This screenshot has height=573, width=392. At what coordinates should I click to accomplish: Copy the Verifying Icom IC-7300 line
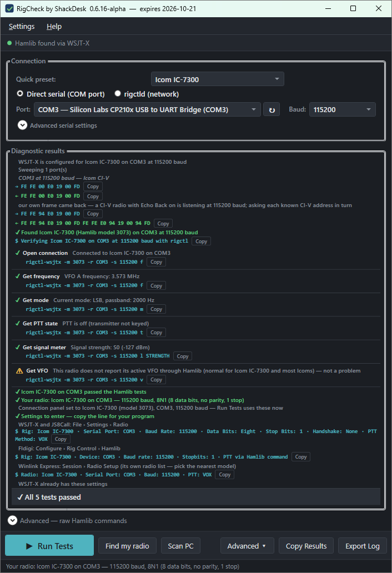click(x=201, y=241)
